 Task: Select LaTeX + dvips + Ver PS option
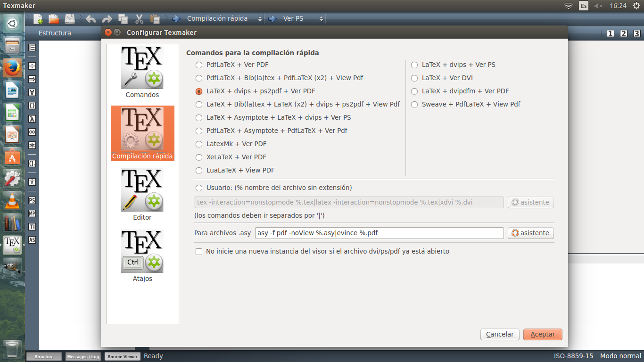[453, 65]
